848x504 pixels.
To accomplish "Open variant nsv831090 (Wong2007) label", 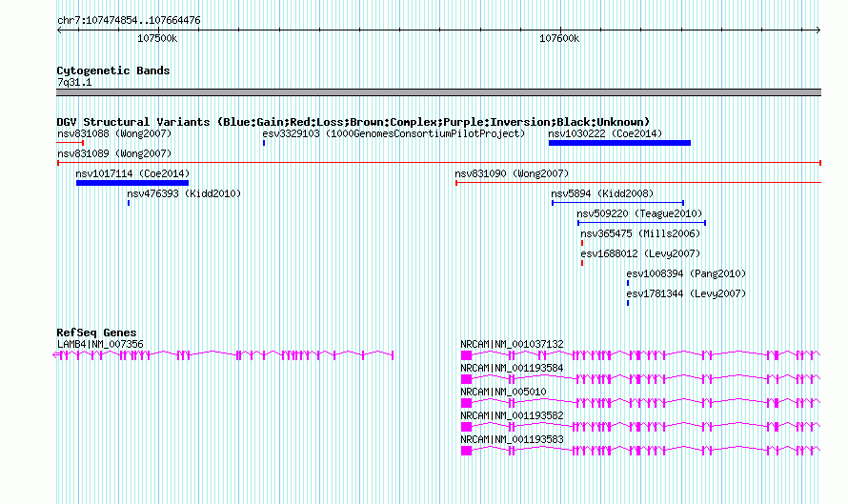I will (512, 173).
